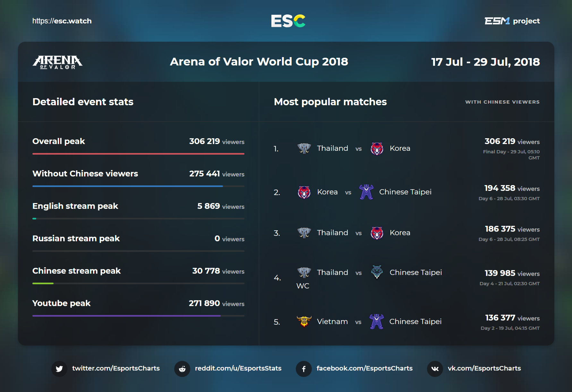Click purple Chinese Taipei icon in match 5

(377, 321)
